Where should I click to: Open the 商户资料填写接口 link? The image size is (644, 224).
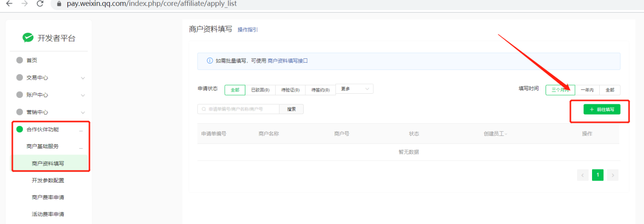coord(287,61)
